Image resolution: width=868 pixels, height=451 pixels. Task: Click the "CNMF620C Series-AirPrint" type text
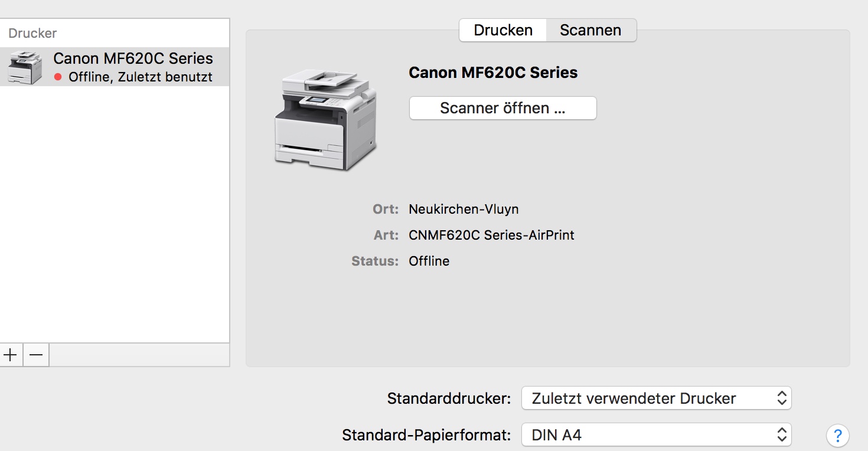(491, 235)
